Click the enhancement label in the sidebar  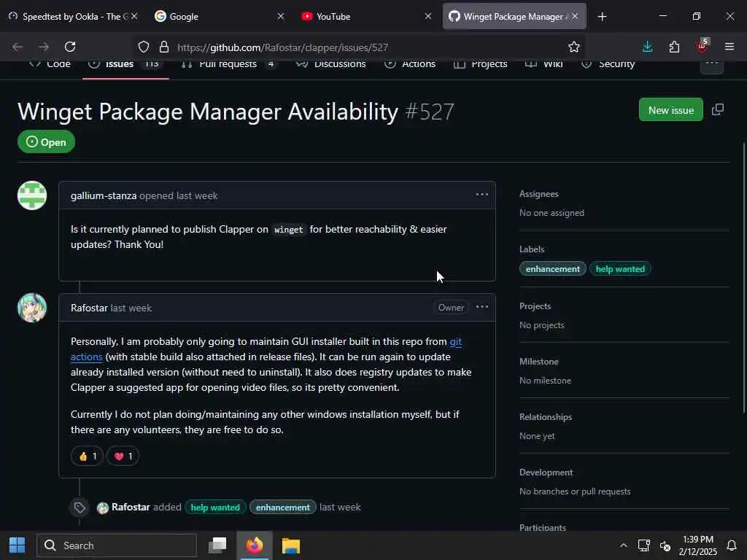[x=553, y=269]
